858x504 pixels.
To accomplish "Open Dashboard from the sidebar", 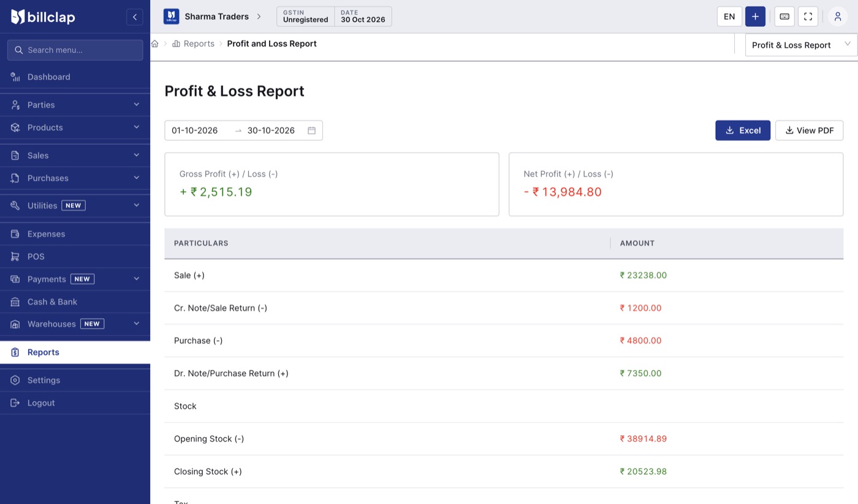I will 75,77.
